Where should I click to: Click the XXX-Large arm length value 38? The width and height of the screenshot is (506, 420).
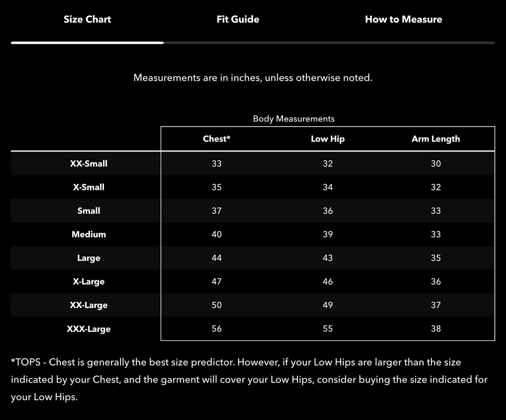point(436,329)
